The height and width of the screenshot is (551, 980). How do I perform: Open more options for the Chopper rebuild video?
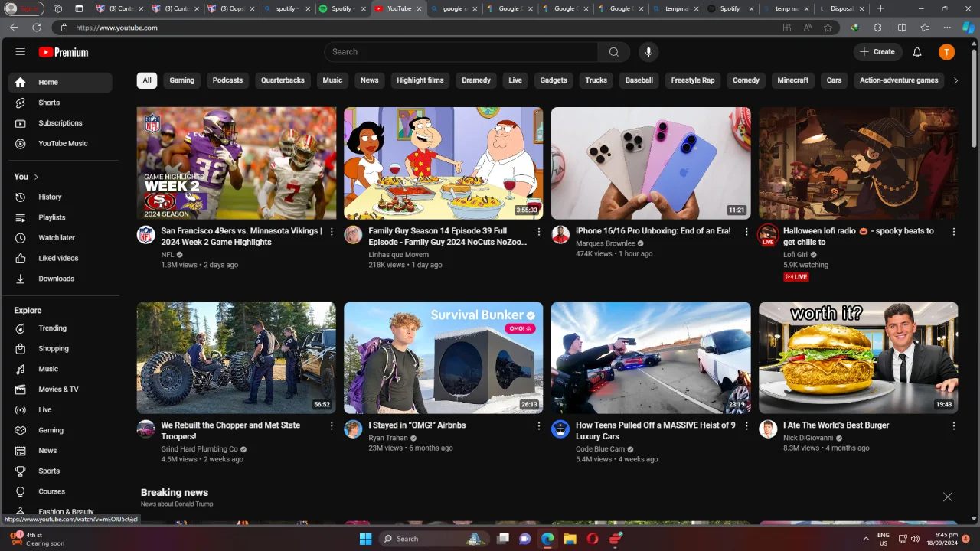click(332, 426)
